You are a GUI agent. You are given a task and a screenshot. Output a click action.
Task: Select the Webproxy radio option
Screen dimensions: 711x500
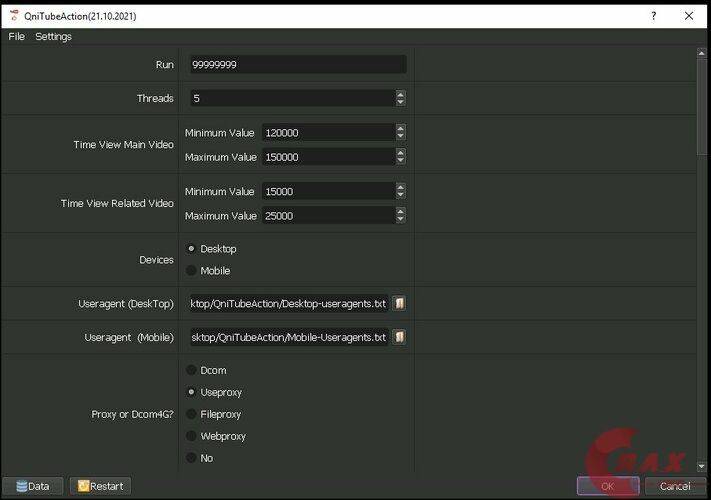click(x=191, y=436)
